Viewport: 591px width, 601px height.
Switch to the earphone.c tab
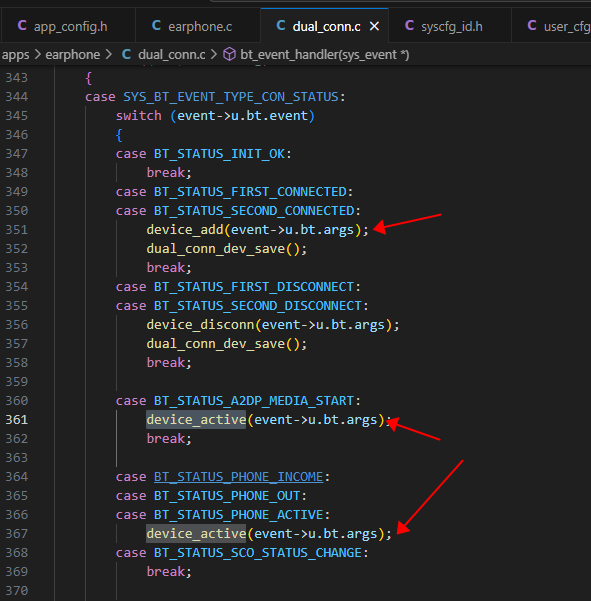click(x=198, y=26)
